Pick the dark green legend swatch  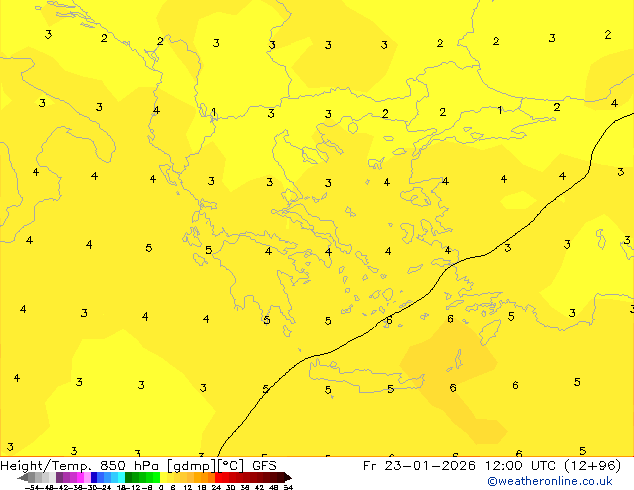coord(129,477)
